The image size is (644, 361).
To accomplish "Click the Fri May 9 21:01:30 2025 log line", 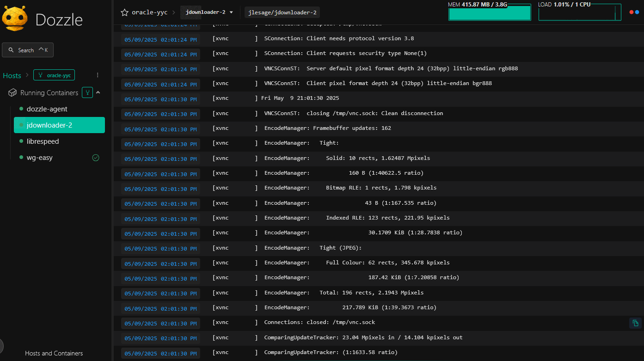I will pos(379,98).
